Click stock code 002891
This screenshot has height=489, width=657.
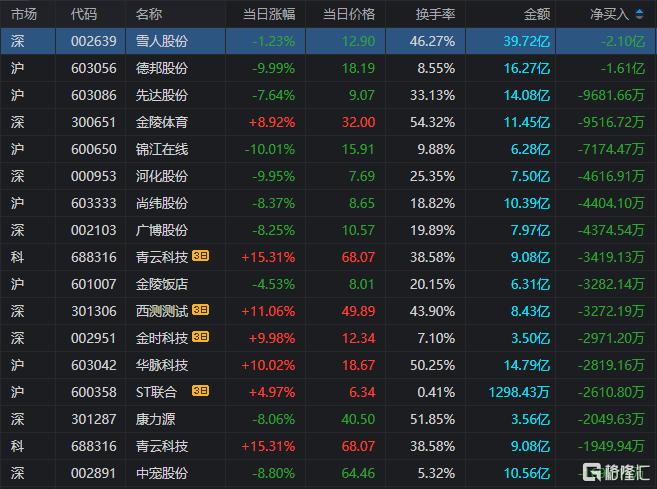(x=93, y=473)
